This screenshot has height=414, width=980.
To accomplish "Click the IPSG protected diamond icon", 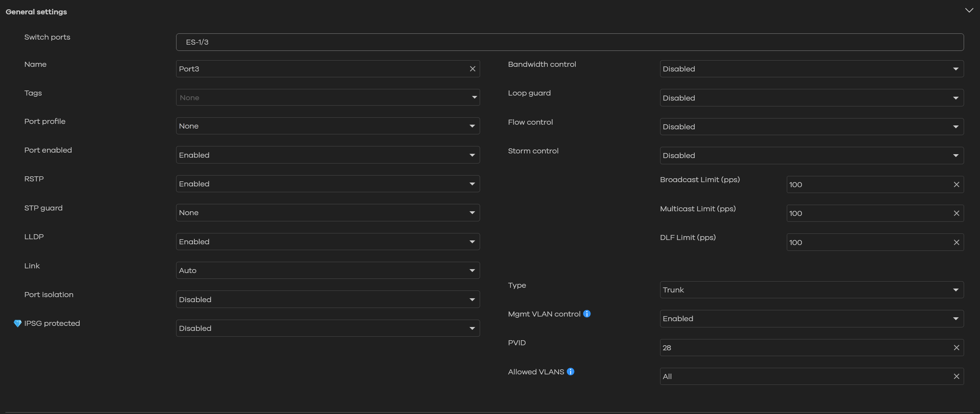I will click(17, 324).
